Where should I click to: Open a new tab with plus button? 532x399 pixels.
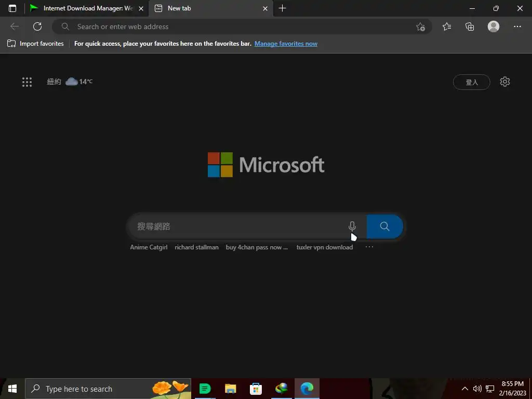(282, 8)
